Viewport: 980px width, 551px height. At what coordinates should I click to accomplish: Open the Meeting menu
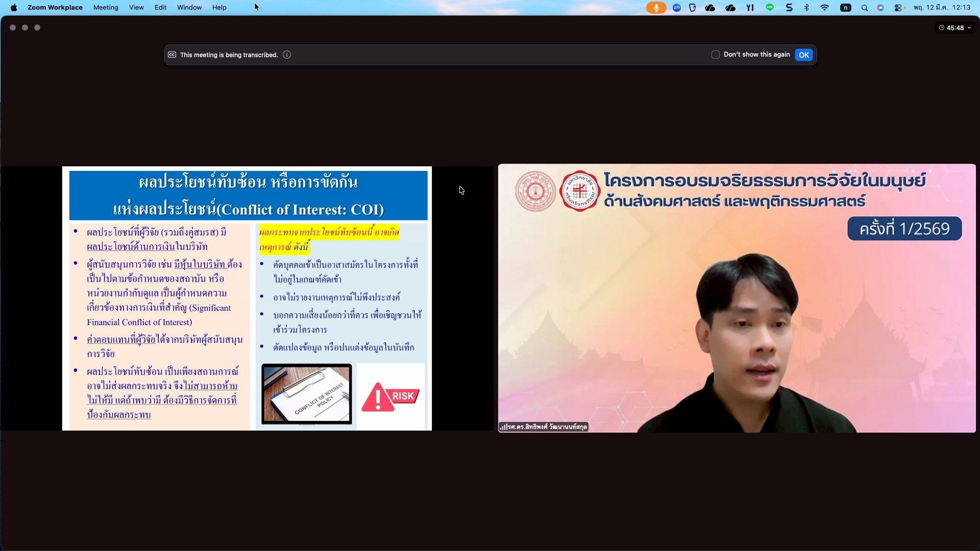point(106,8)
